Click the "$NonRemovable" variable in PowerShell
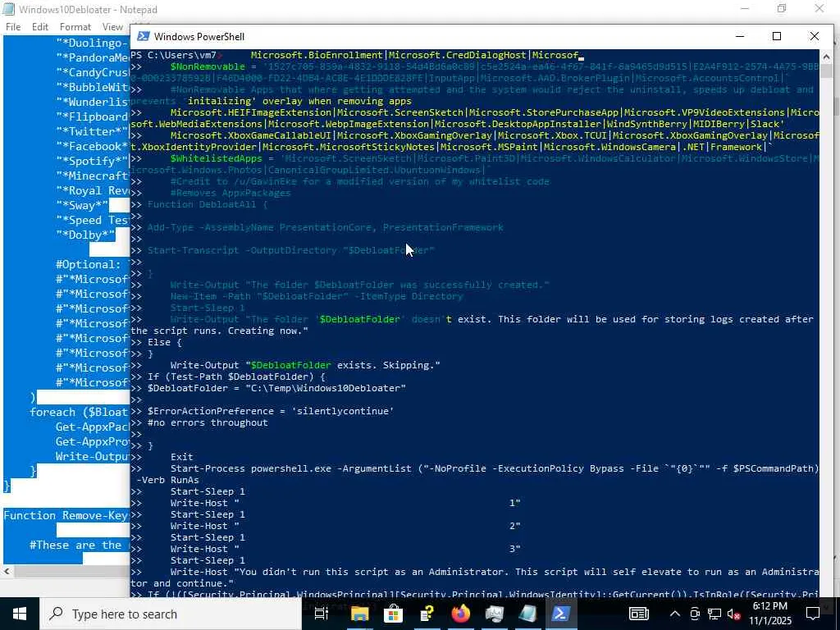Screen dimensions: 840x630 pos(208,67)
